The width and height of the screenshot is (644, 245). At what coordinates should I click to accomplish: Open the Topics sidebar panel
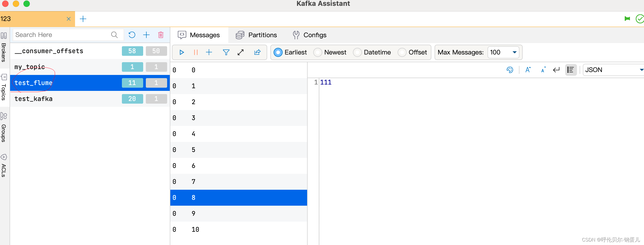coord(4,87)
